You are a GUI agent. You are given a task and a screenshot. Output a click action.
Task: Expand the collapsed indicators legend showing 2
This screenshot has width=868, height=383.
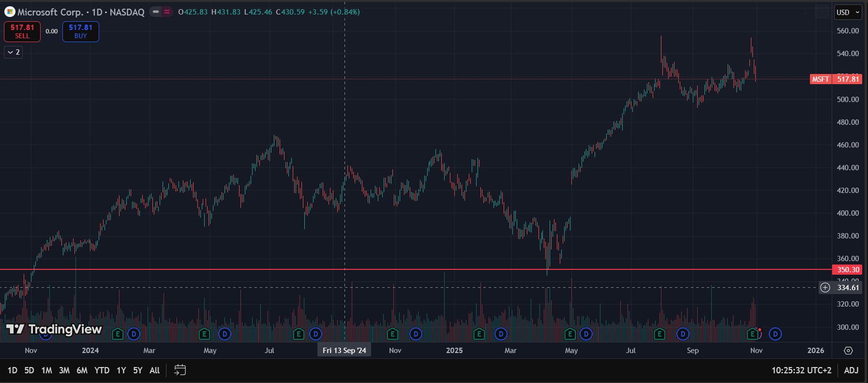pyautogui.click(x=14, y=52)
